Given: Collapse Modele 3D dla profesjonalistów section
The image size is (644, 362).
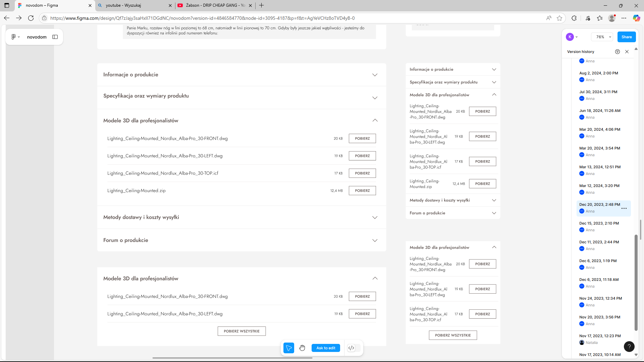Looking at the screenshot, I should coord(375,120).
